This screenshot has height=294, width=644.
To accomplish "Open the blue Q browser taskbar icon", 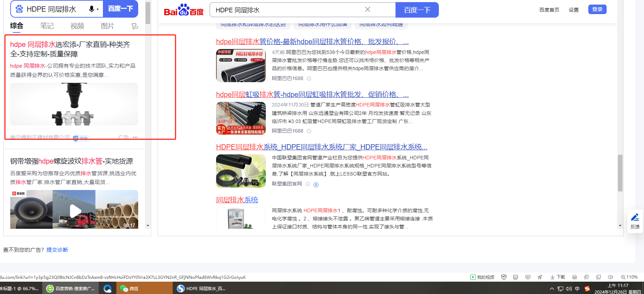I will coord(108,288).
